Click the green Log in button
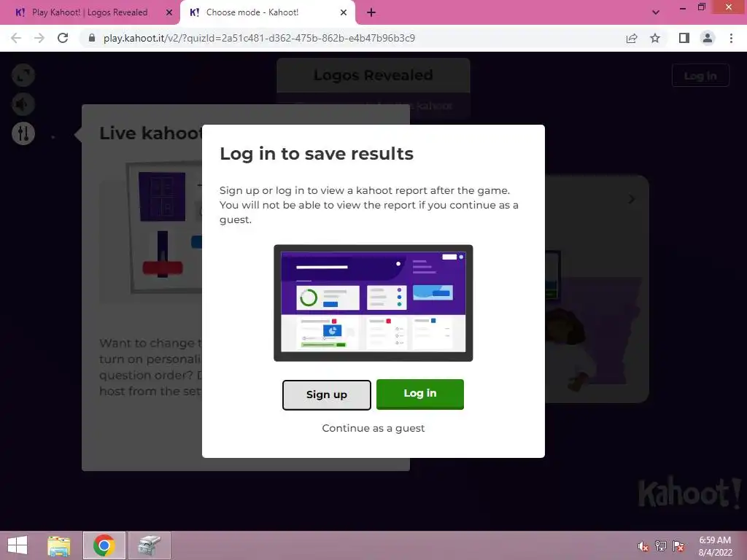Screen dimensions: 747x560 (419, 394)
